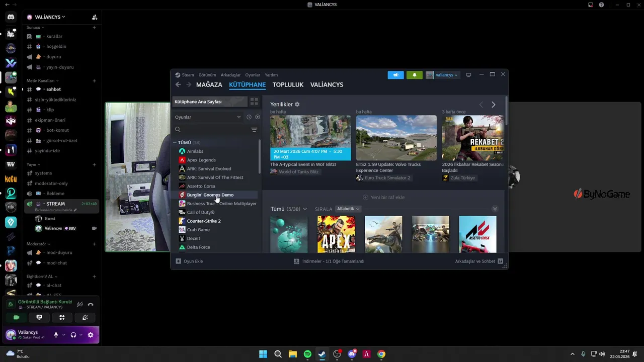Screen dimensions: 644x362
Task: Open Yenilikler settings gear
Action: point(297,105)
